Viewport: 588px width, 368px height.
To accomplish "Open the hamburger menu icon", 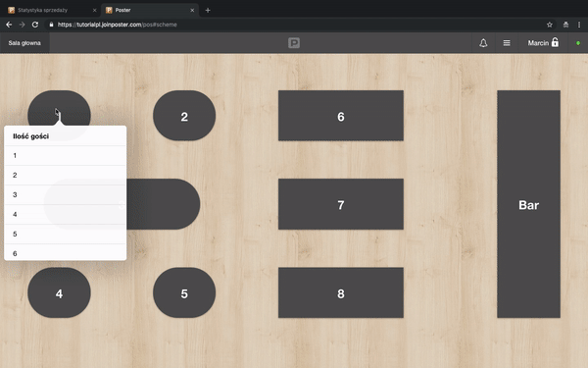I will click(507, 43).
